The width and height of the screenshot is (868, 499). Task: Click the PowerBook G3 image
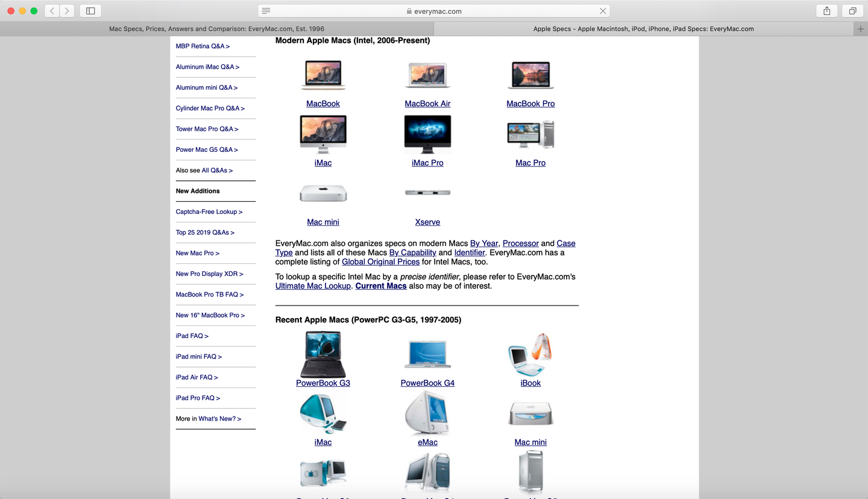coord(323,354)
